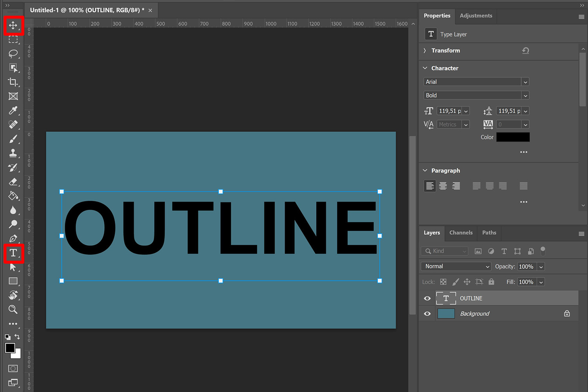Select the Horizontal Type tool
Image resolution: width=588 pixels, height=392 pixels.
(13, 254)
